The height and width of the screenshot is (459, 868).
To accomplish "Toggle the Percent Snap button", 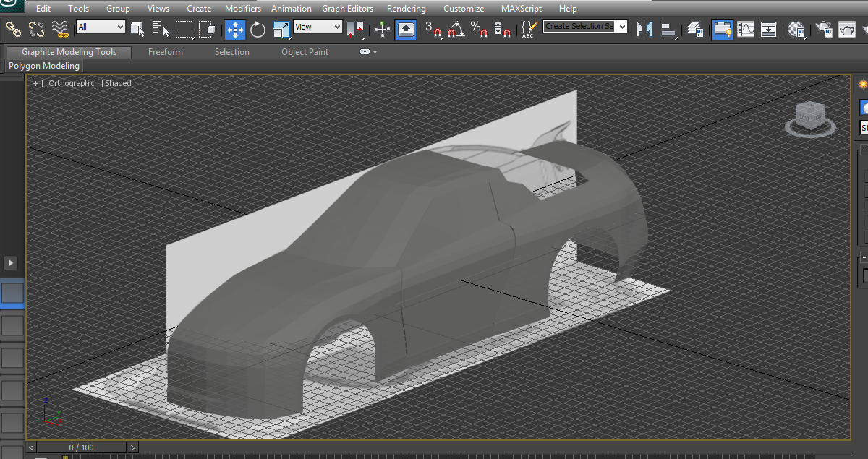I will (x=478, y=30).
